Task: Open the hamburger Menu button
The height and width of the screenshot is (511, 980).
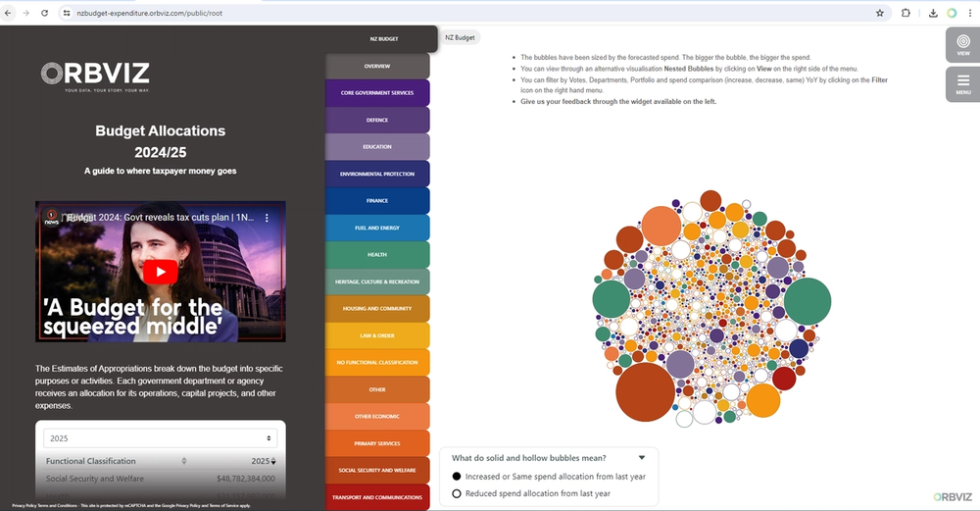Action: (x=963, y=84)
